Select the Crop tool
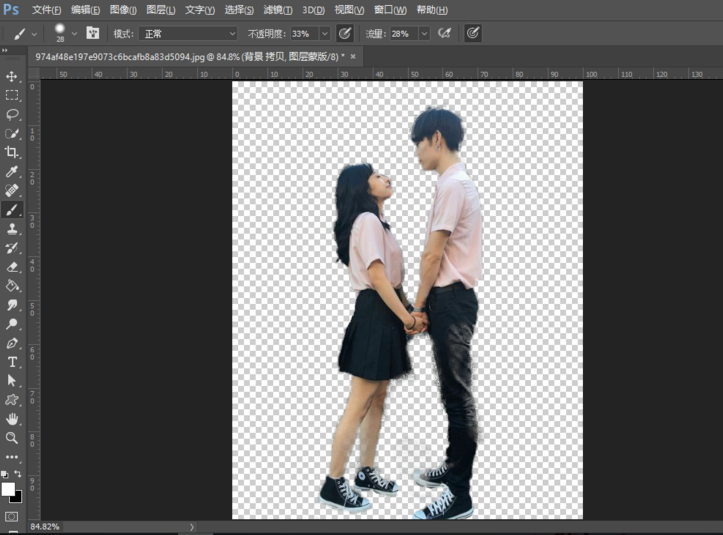The width and height of the screenshot is (723, 535). tap(12, 153)
